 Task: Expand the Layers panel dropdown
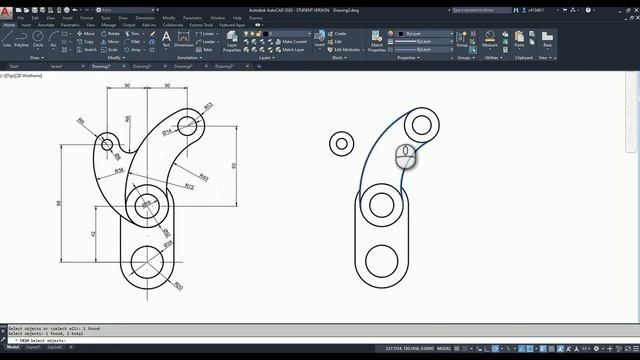click(x=267, y=58)
